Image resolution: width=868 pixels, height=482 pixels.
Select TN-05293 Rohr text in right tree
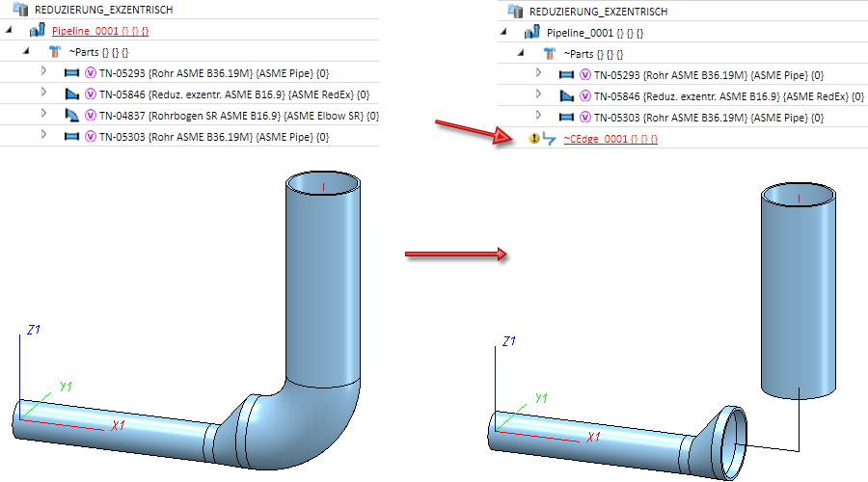coord(709,75)
